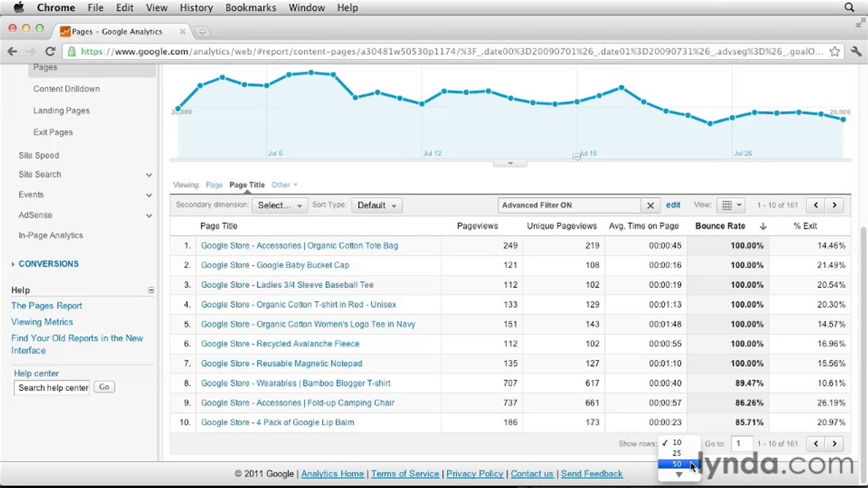Open the Chrome menu
The height and width of the screenshot is (488, 868).
56,7
